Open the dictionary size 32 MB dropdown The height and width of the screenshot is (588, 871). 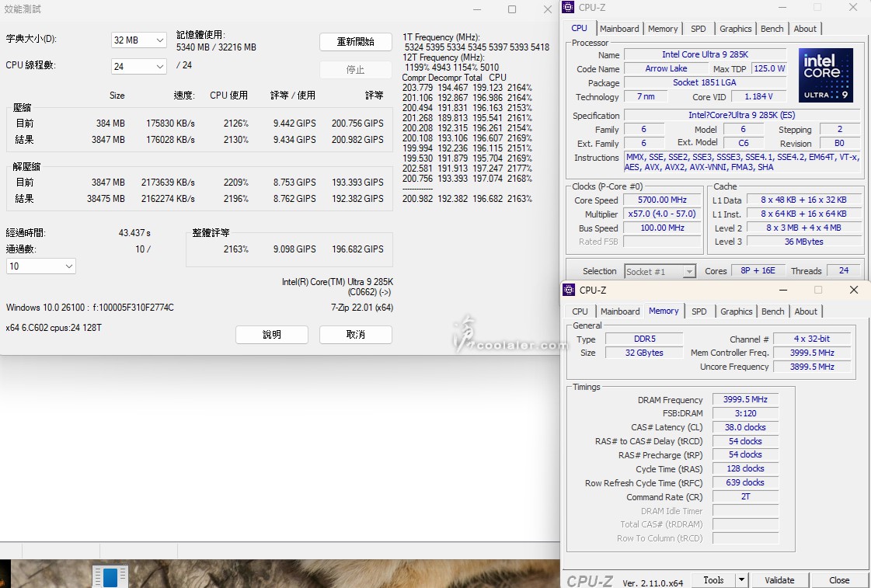click(x=138, y=40)
